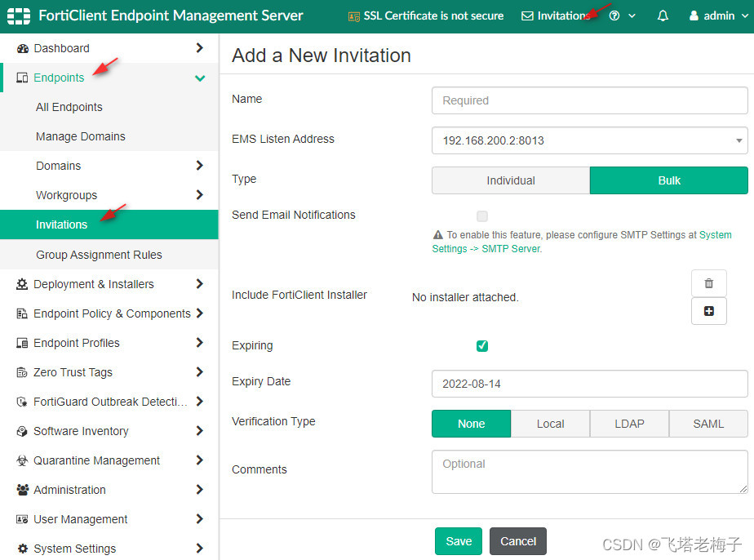This screenshot has width=754, height=560.
Task: Focus the Name required field
Action: pos(589,100)
